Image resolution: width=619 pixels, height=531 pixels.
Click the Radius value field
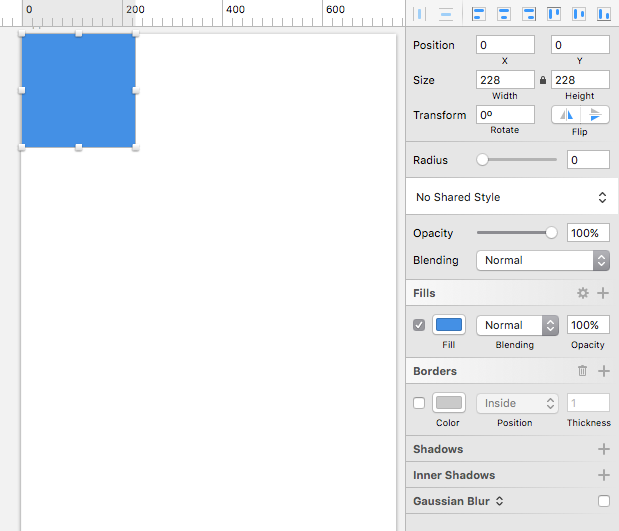588,160
